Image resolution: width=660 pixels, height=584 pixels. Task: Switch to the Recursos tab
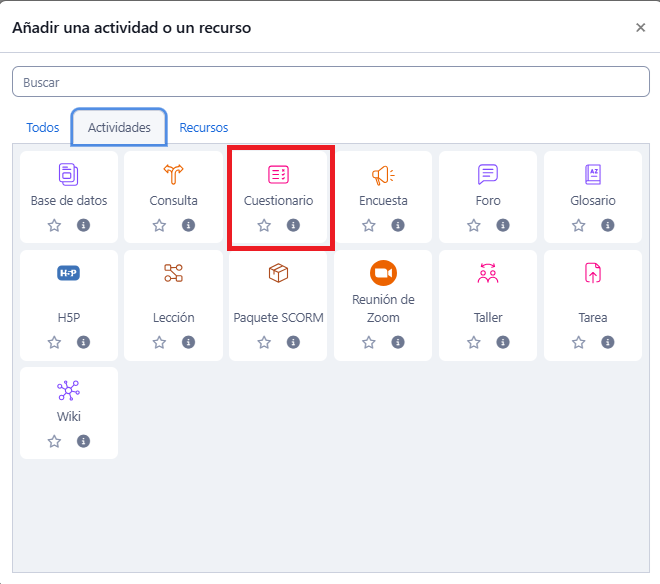tap(204, 128)
